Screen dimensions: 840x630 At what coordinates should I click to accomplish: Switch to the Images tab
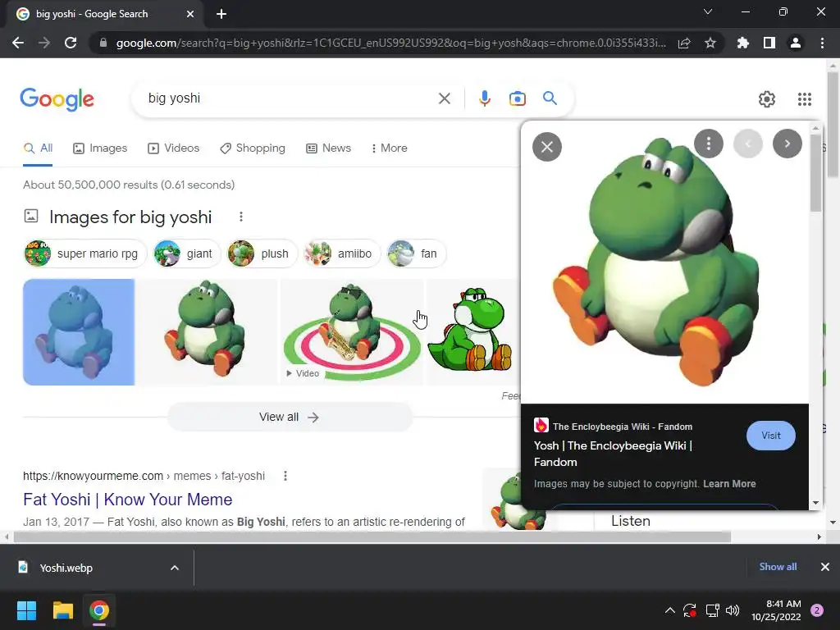tap(100, 148)
